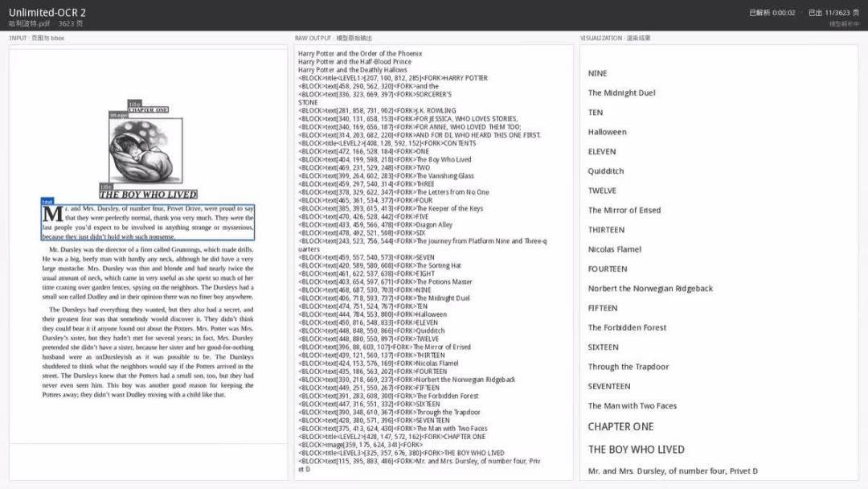Click 'Nicolas Flamel' in the visualization panel
Viewport: 868px width, 489px height.
(x=615, y=249)
